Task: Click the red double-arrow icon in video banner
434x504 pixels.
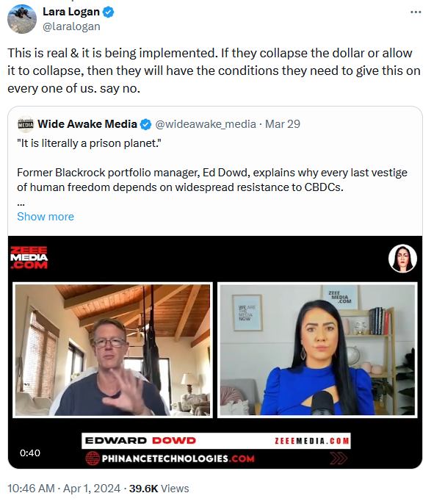Action: pyautogui.click(x=339, y=458)
